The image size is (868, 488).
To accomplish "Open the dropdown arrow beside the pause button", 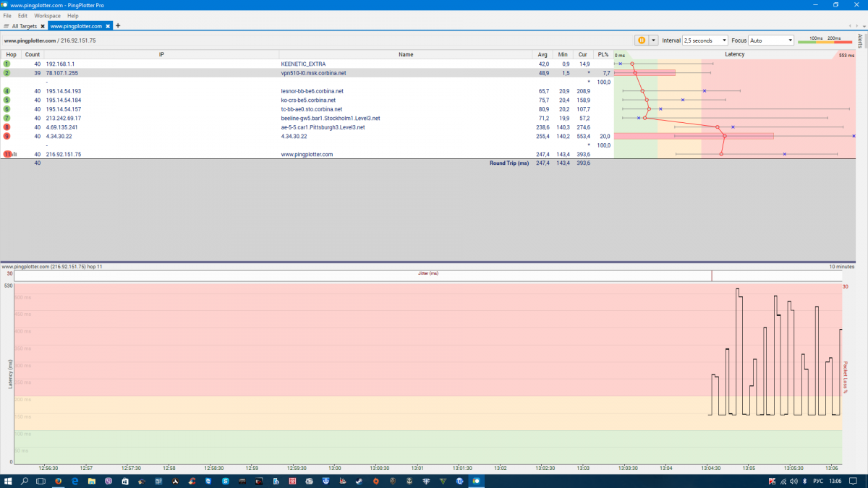I will click(654, 40).
